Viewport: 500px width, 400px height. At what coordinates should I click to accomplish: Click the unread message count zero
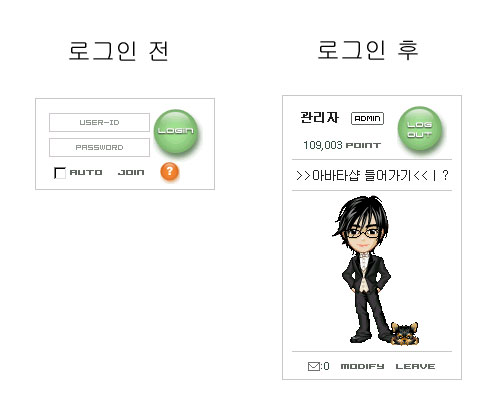326,366
